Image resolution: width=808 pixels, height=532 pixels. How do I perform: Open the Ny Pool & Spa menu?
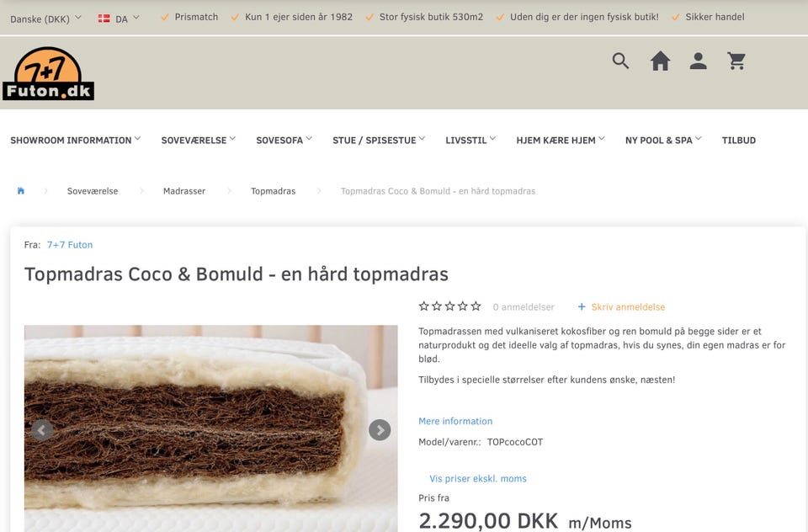coord(663,141)
